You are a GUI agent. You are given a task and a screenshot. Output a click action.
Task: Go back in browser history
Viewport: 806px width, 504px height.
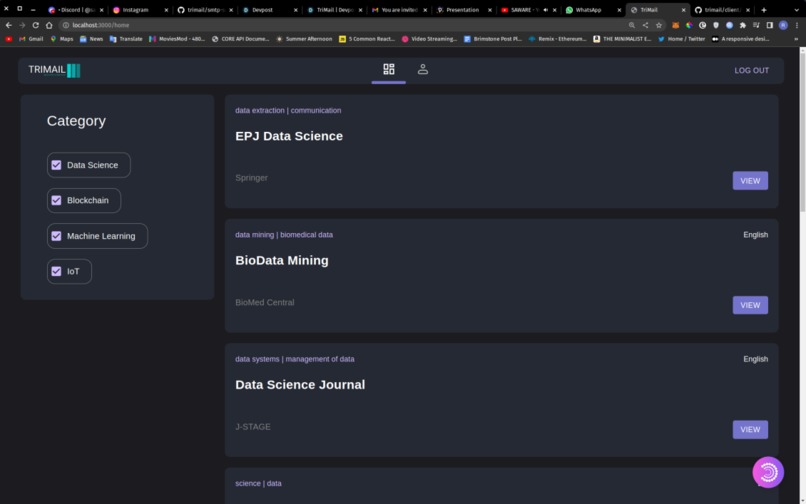[x=9, y=25]
